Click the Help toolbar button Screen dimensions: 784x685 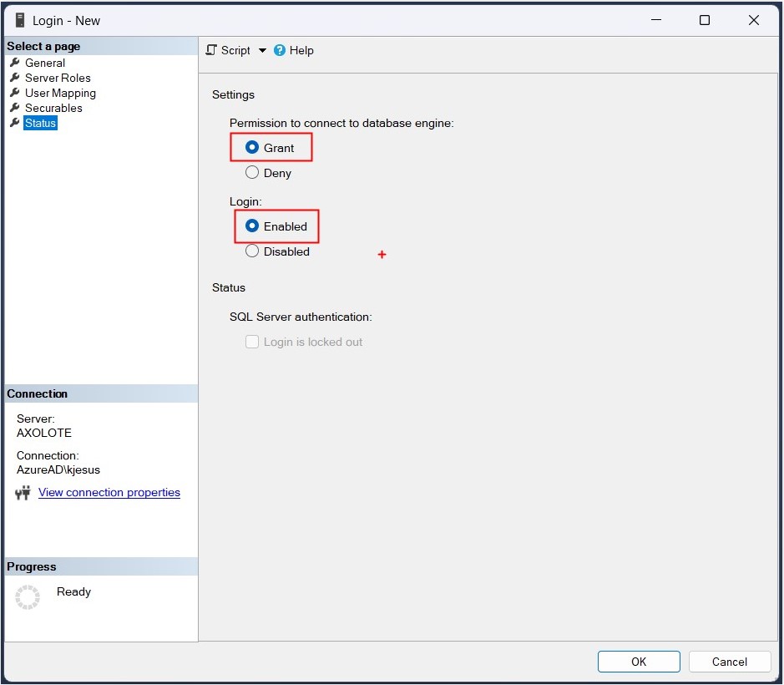click(294, 50)
